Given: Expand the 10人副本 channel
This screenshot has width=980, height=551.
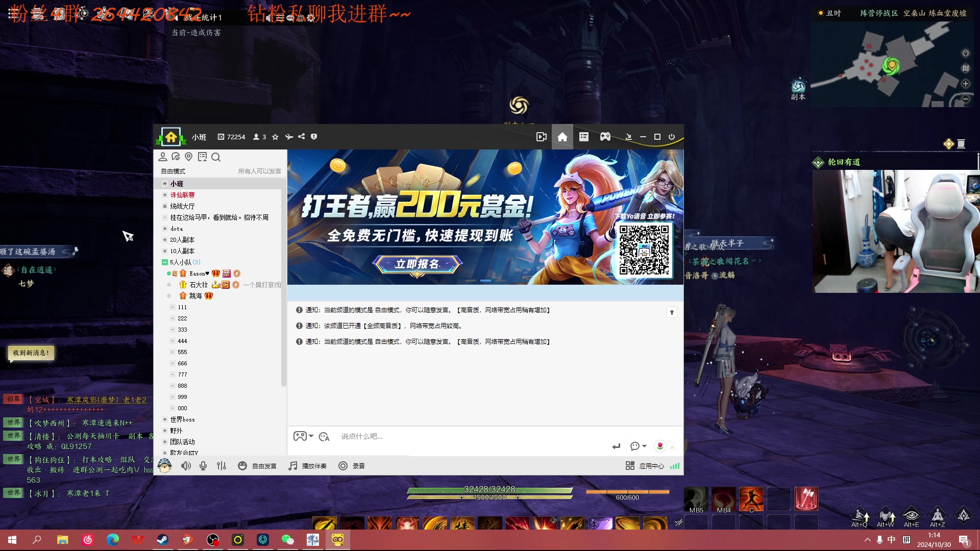Looking at the screenshot, I should click(x=165, y=251).
